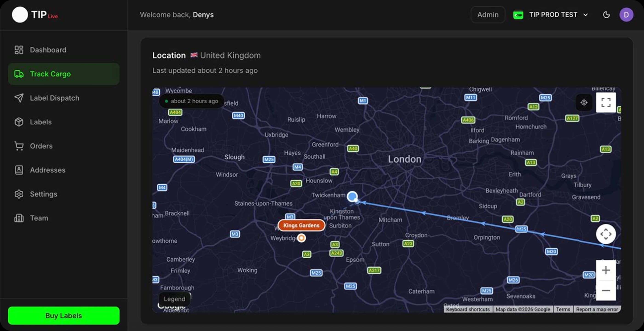Click the my-location crosshair on the map
This screenshot has height=331, width=644.
tap(584, 103)
